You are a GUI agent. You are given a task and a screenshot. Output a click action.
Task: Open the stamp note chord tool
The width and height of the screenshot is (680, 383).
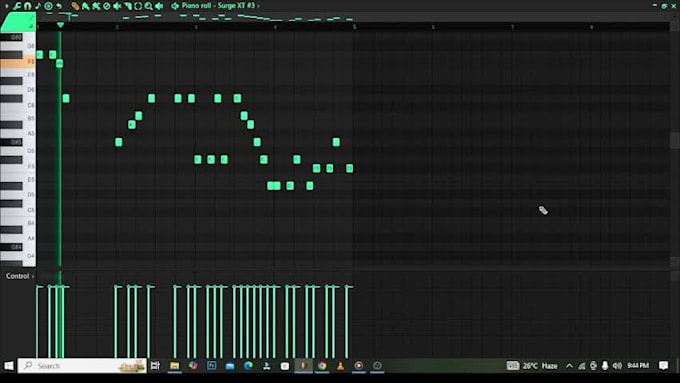38,6
